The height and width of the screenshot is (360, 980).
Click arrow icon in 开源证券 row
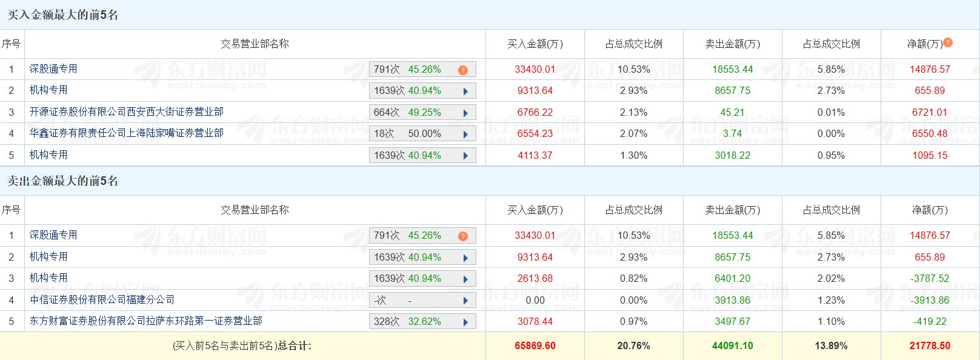tap(465, 113)
